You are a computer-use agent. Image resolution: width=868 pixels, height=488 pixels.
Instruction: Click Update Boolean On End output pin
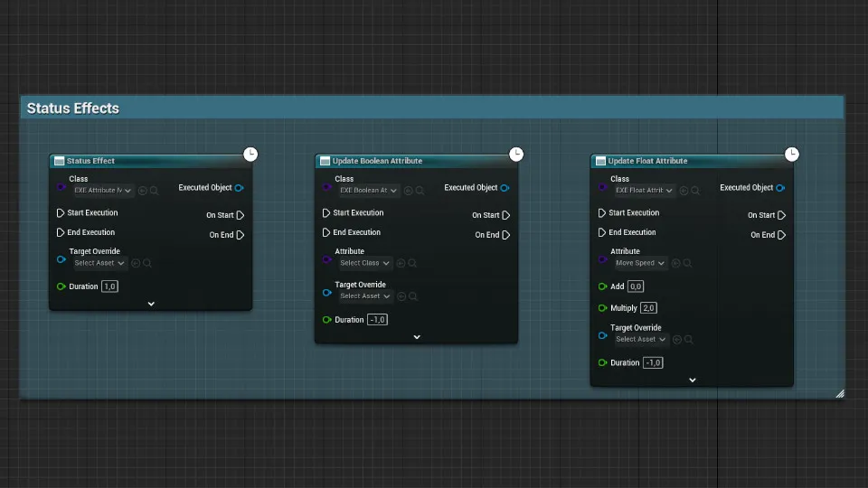point(506,235)
